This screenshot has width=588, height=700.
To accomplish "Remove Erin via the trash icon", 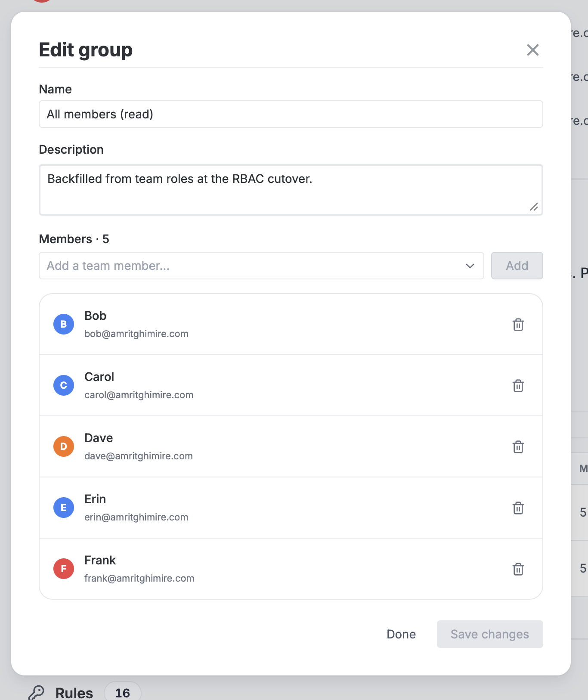I will [x=518, y=508].
